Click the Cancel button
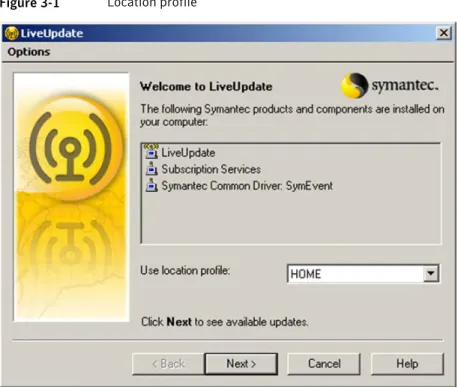Image resolution: width=458 pixels, height=387 pixels. (324, 364)
